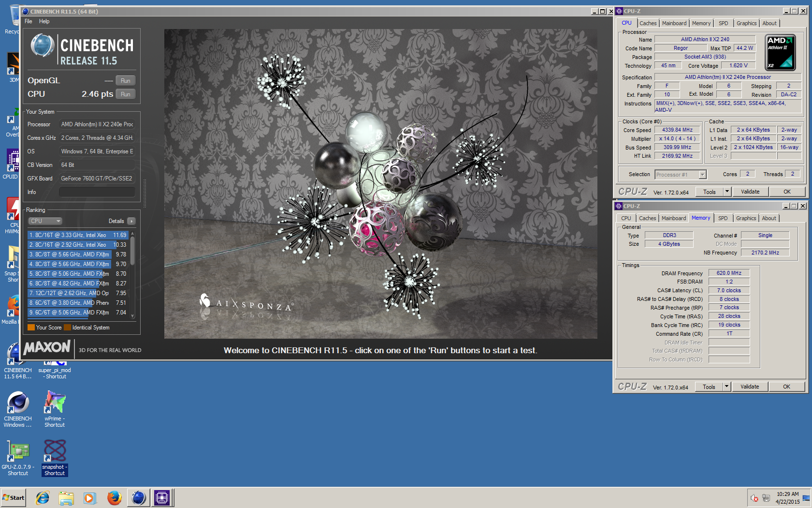
Task: Open Graphics tab in bottom CPU-Z window
Action: point(746,218)
